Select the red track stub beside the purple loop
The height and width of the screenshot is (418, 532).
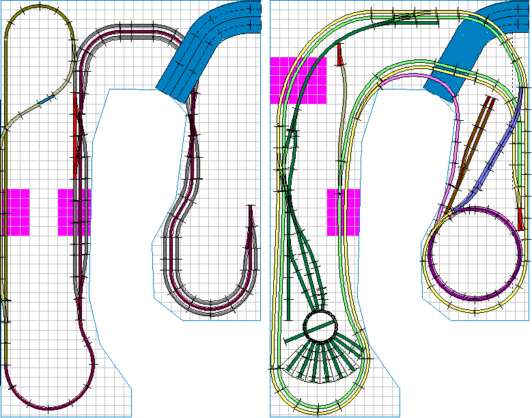pyautogui.click(x=520, y=219)
